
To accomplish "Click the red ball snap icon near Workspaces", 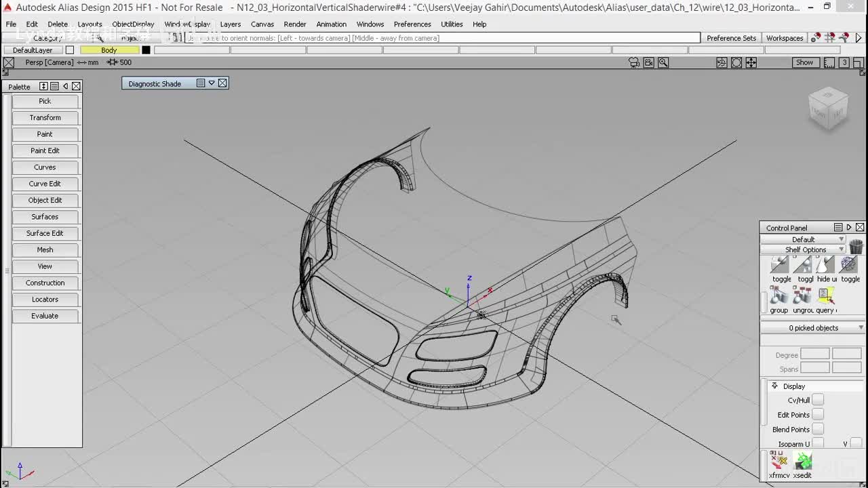I will [816, 38].
